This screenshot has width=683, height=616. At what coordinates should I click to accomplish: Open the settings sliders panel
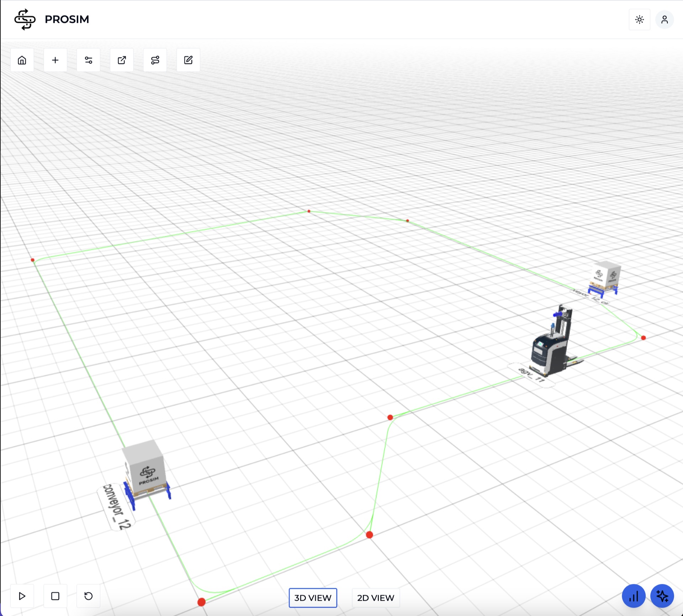[x=88, y=59]
